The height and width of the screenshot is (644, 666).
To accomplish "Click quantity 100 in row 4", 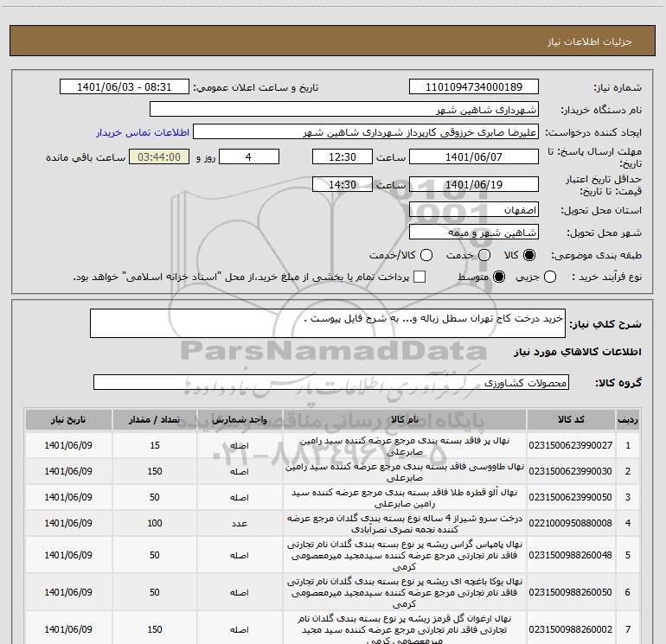I will tap(155, 523).
